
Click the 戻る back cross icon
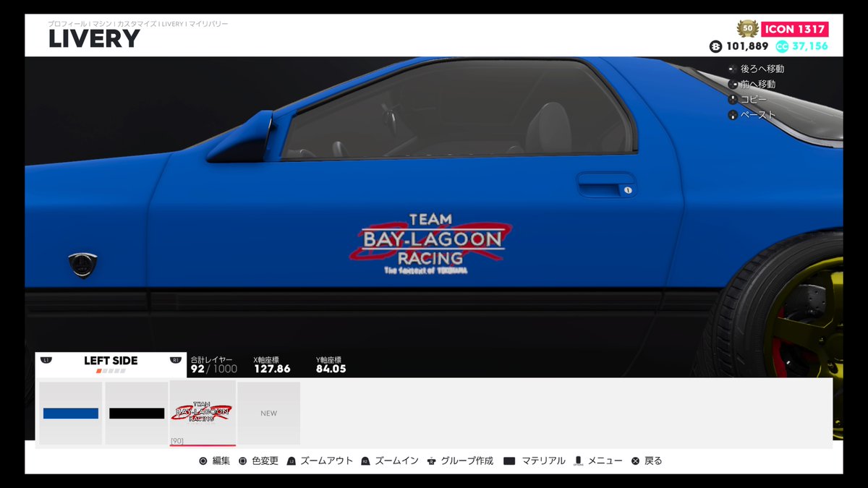[635, 461]
